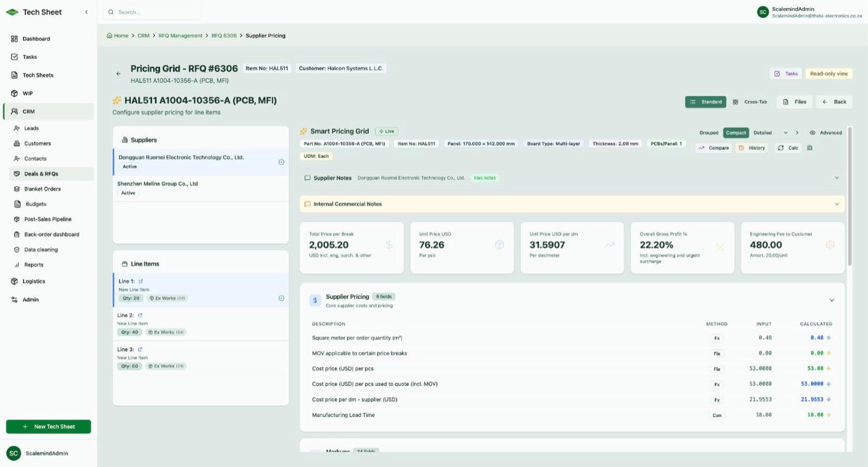Open Line 3 external link icon

[139, 349]
